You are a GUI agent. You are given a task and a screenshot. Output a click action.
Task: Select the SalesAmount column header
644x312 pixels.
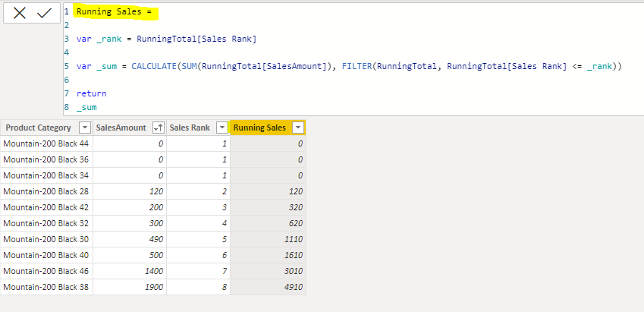pos(130,128)
